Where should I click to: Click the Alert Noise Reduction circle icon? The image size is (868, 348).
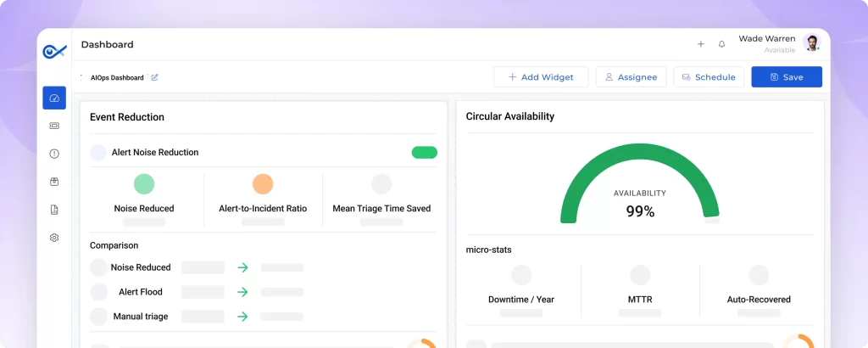pyautogui.click(x=98, y=153)
